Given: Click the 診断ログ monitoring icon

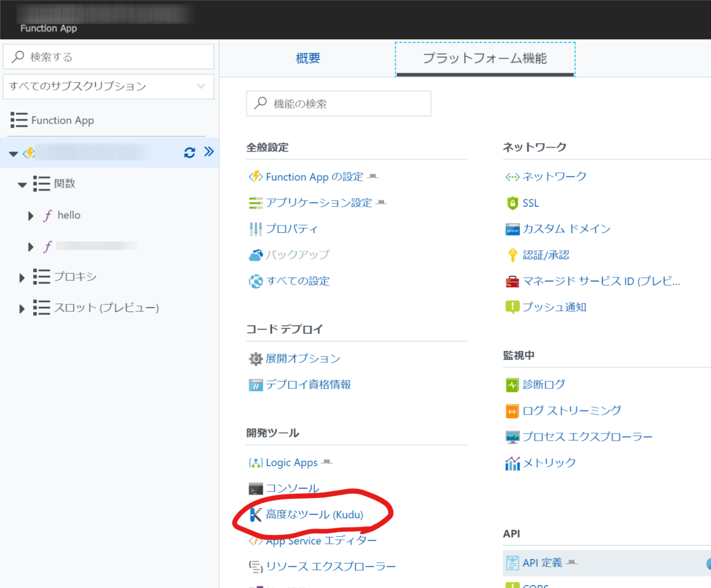Looking at the screenshot, I should (512, 384).
